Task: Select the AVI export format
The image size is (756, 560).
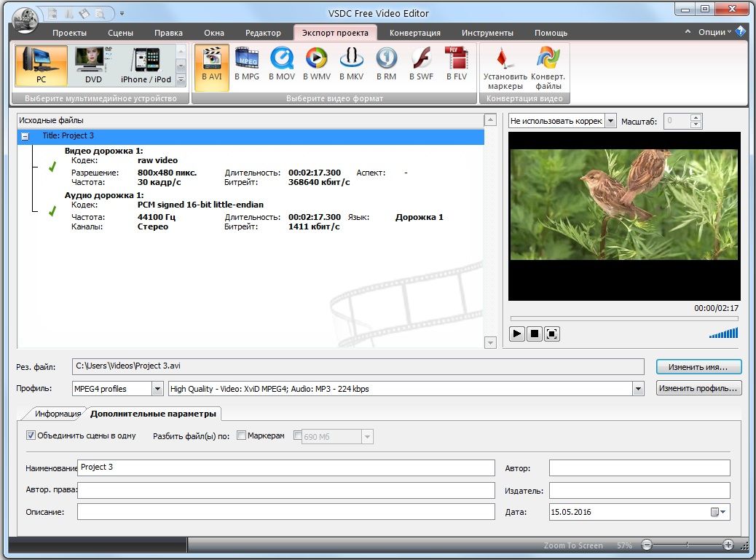Action: (212, 67)
